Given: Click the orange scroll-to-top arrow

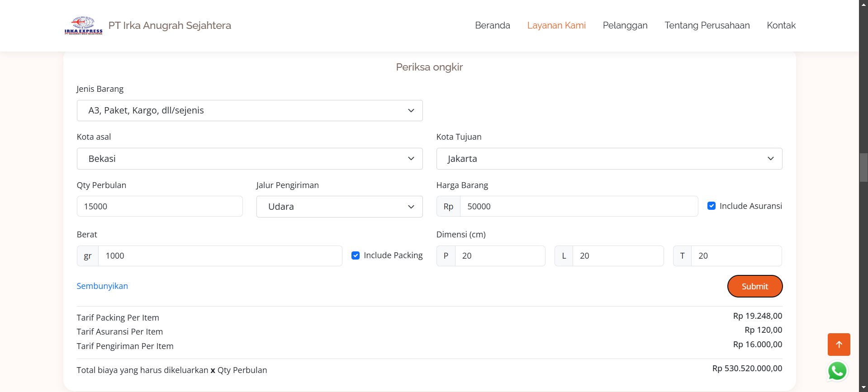Looking at the screenshot, I should 839,345.
